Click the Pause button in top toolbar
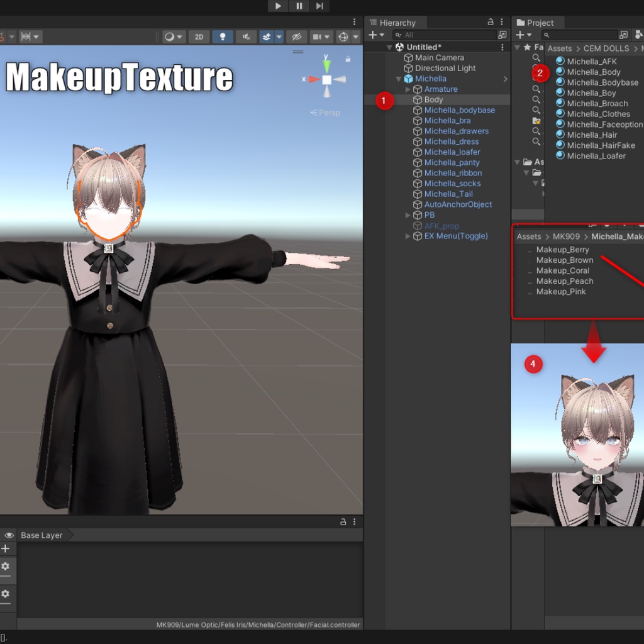644x644 pixels. (x=299, y=6)
